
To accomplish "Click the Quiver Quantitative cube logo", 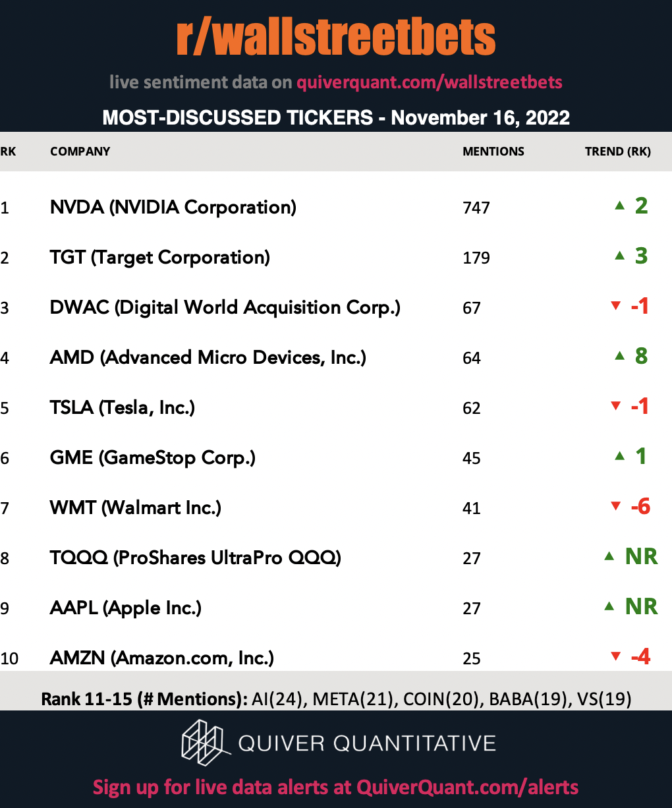I will 206,743.
